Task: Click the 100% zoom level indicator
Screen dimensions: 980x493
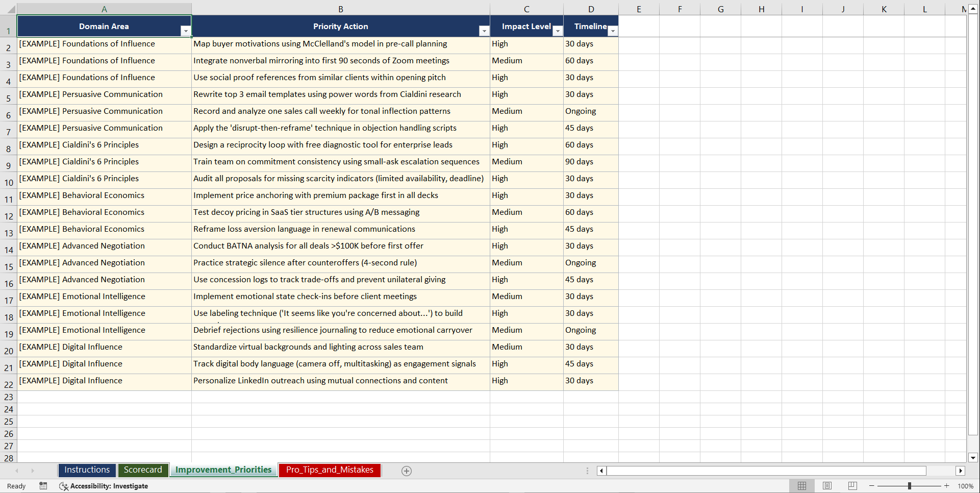Action: 965,485
